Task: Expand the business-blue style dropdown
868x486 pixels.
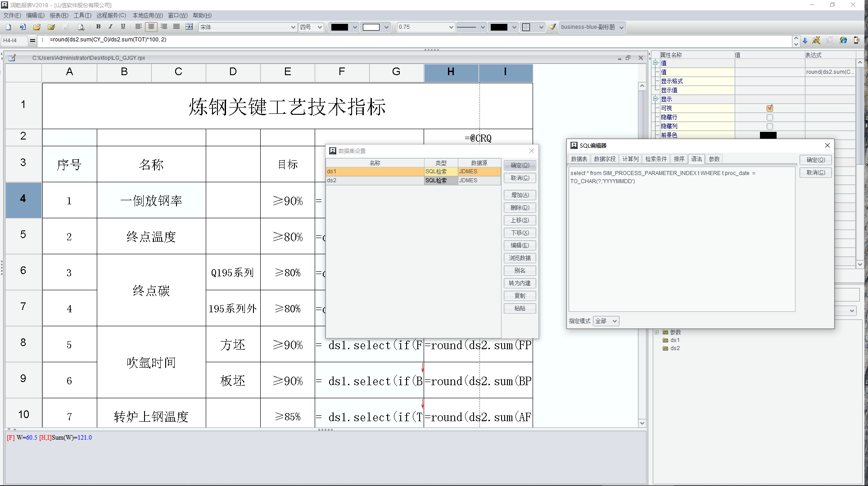Action: (x=622, y=27)
